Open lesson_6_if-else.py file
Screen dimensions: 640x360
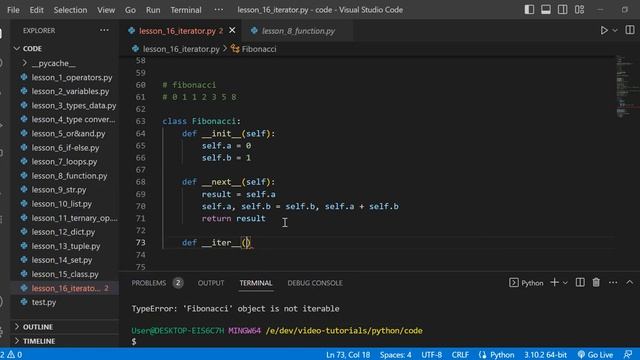[x=65, y=148]
